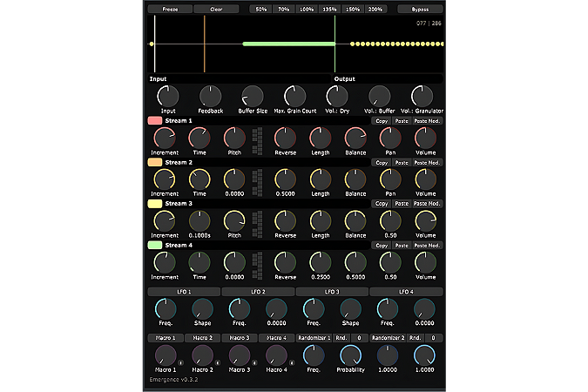Set interface scale to 50%
588x392 pixels.
click(x=261, y=9)
